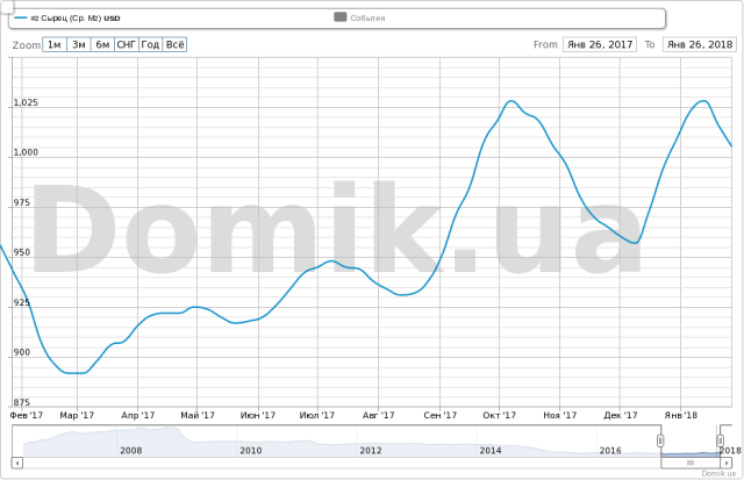744x480 pixels.
Task: Click the Авг '17 axis label
Action: (x=378, y=415)
